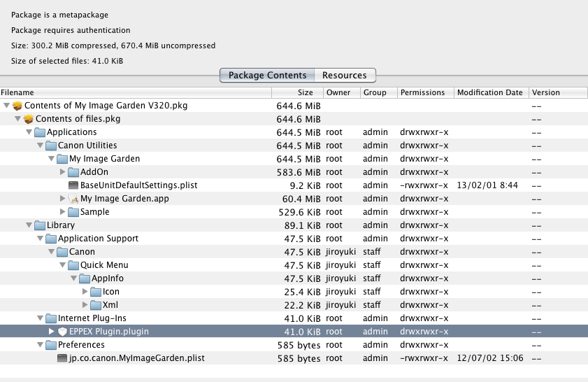Select the Quick Menu folder row
Image resolution: width=588 pixels, height=382 pixels.
click(x=104, y=265)
